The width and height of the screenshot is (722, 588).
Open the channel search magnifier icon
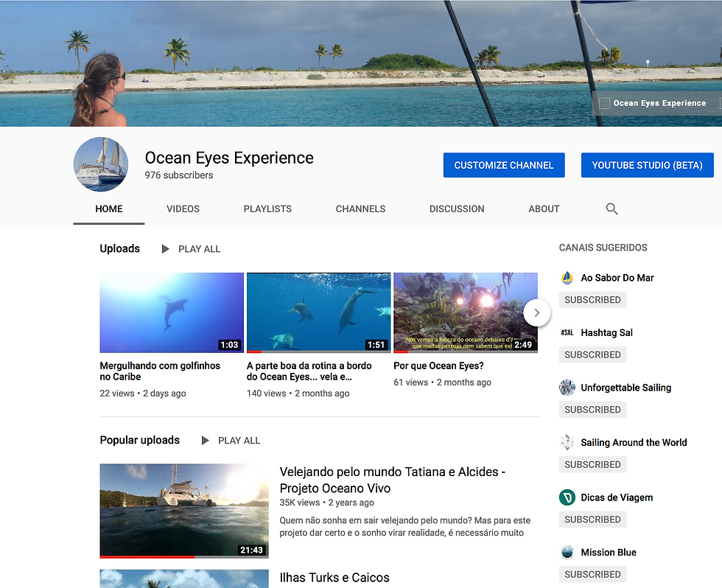point(611,209)
